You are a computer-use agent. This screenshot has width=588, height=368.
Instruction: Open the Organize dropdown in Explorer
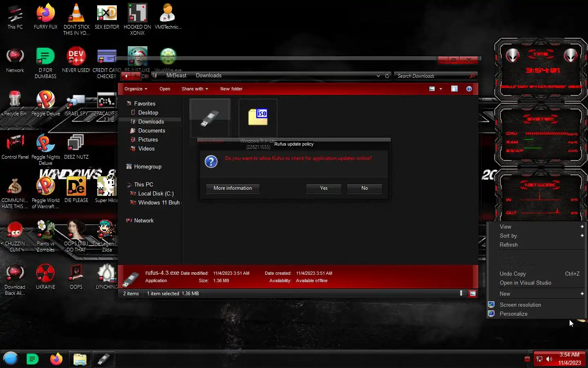[x=136, y=89]
